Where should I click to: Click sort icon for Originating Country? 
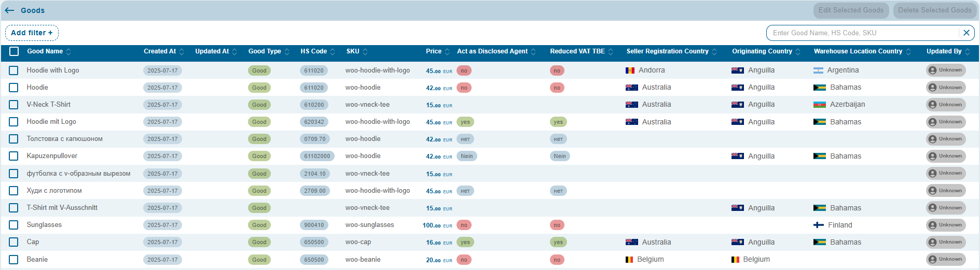tap(798, 52)
